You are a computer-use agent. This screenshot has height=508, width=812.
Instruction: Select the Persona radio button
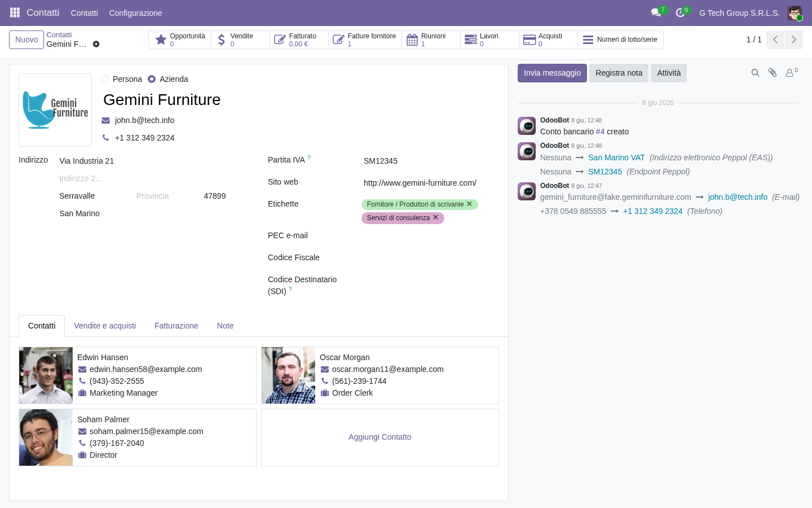point(105,79)
